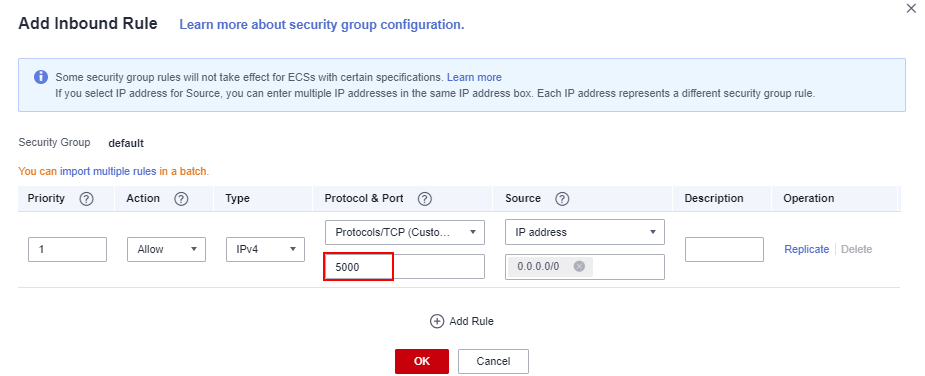The image size is (925, 376).
Task: Click import multiple rules link
Action: (x=109, y=172)
